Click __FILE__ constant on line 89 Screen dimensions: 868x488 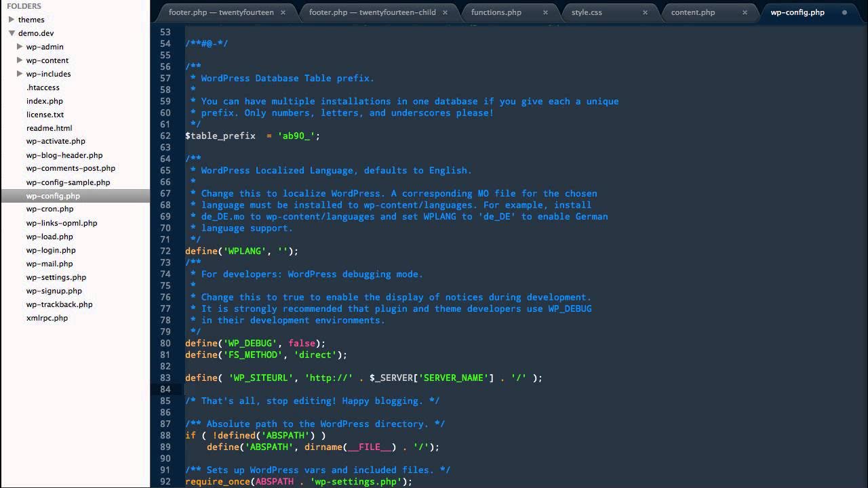370,447
